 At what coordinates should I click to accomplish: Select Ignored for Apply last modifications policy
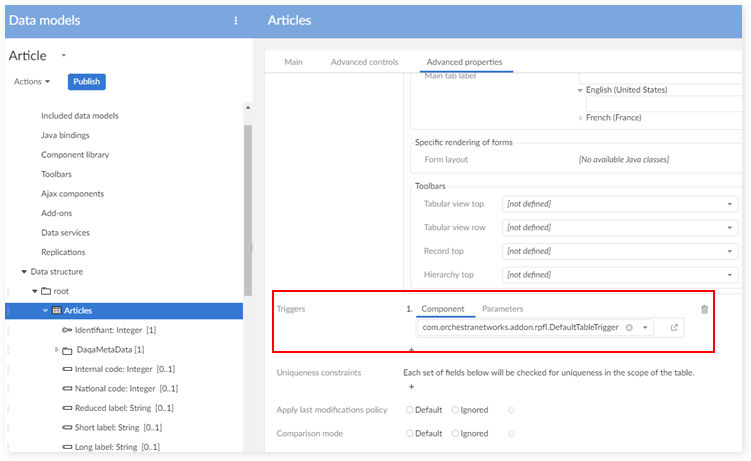455,410
